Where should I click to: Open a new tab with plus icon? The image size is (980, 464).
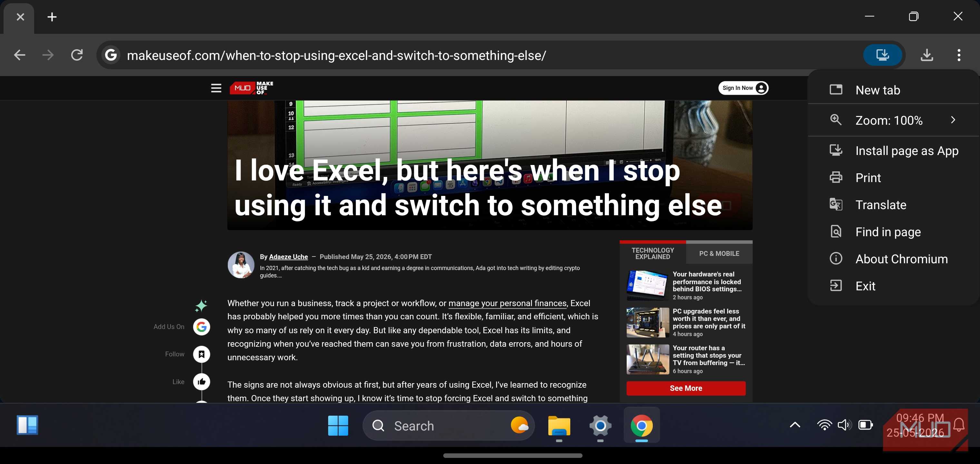52,17
